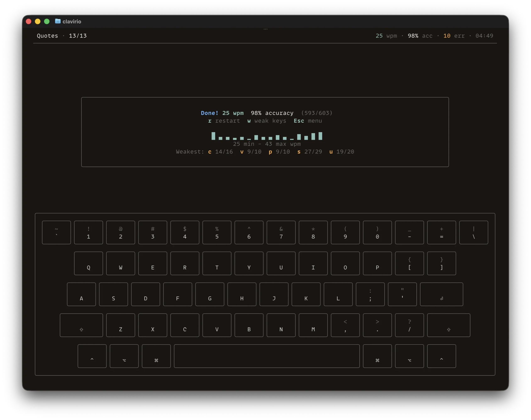
Task: Click the right Option key
Action: click(x=409, y=356)
